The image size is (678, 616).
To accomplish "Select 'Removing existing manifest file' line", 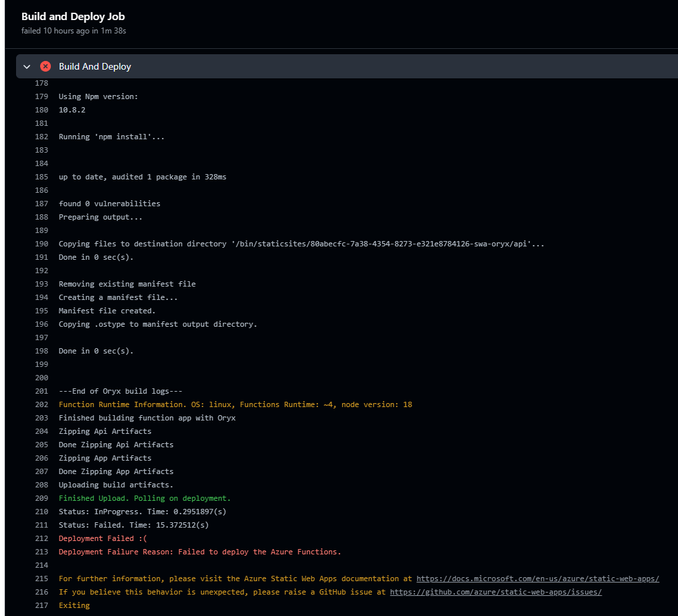I will (127, 284).
